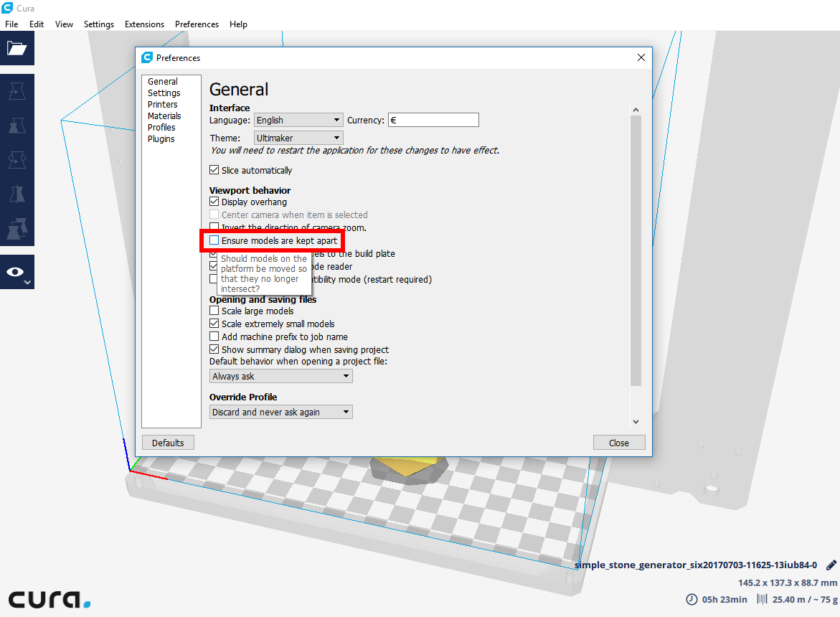Click the Currency input field
Viewport: 840px width, 617px height.
(433, 120)
